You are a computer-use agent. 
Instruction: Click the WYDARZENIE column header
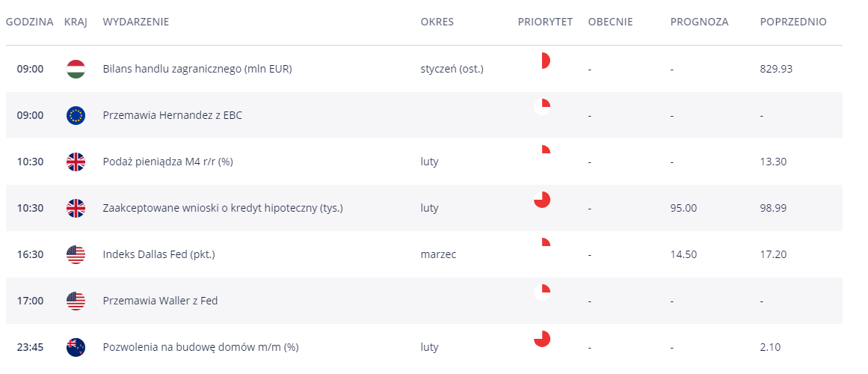pyautogui.click(x=136, y=22)
